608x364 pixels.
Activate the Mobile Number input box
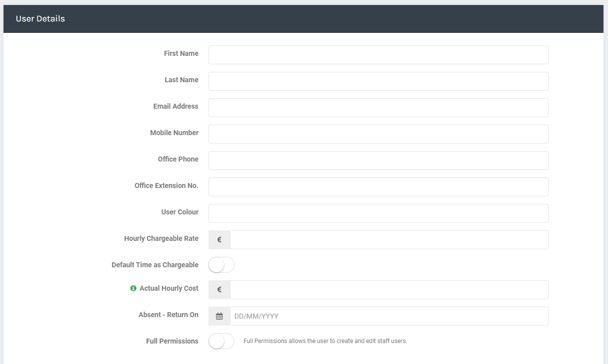coord(379,134)
